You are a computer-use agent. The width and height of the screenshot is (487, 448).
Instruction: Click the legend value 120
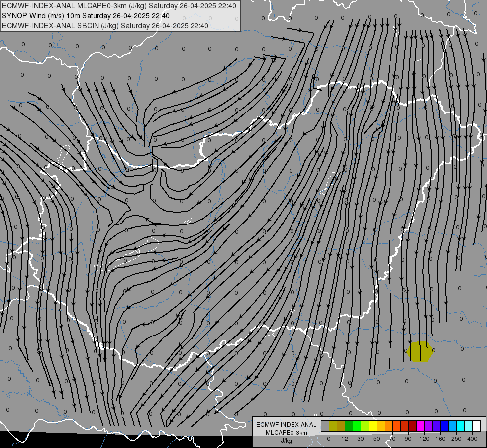click(x=425, y=439)
